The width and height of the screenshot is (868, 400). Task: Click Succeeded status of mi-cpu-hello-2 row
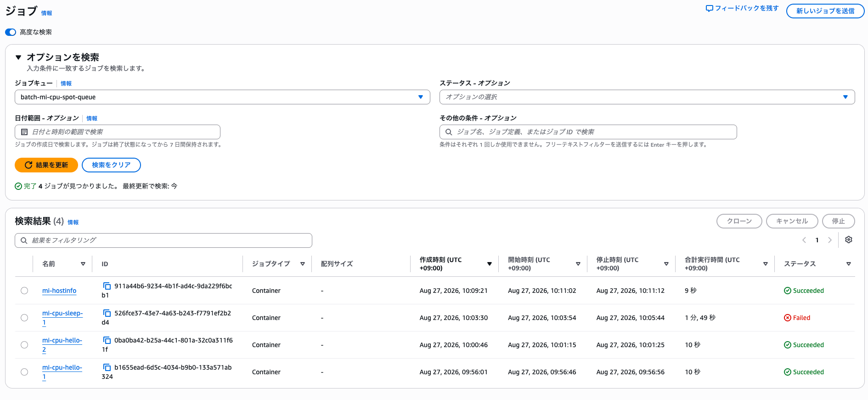pos(804,345)
